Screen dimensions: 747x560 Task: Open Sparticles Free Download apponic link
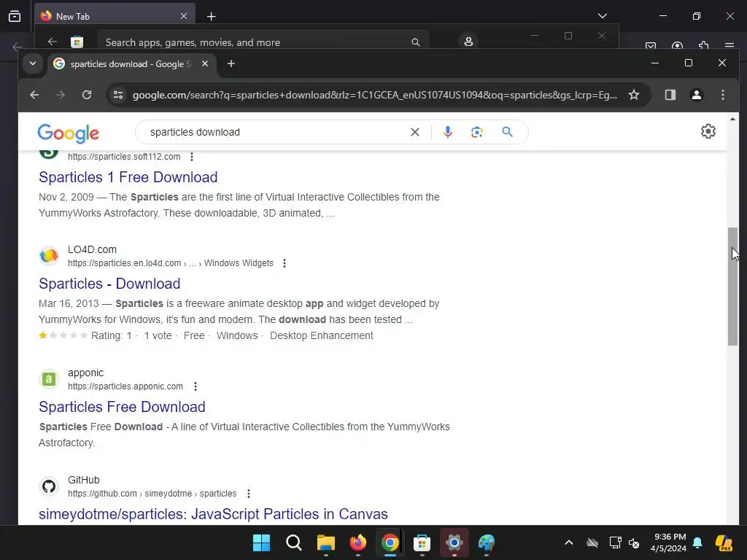point(122,407)
